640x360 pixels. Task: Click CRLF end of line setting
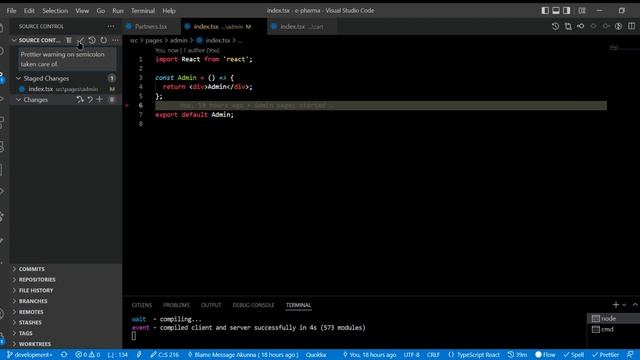tap(433, 355)
